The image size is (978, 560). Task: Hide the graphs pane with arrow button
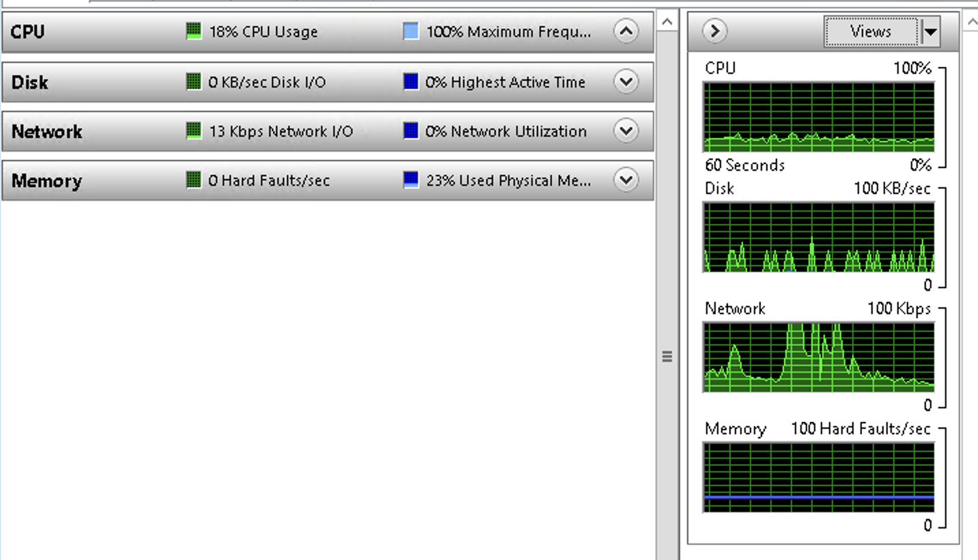click(x=714, y=31)
